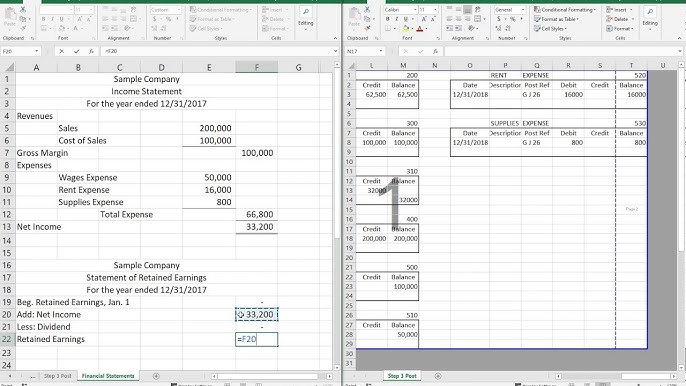686x386 pixels.
Task: Toggle Underline in Step 3 Post window
Action: [x=406, y=19]
